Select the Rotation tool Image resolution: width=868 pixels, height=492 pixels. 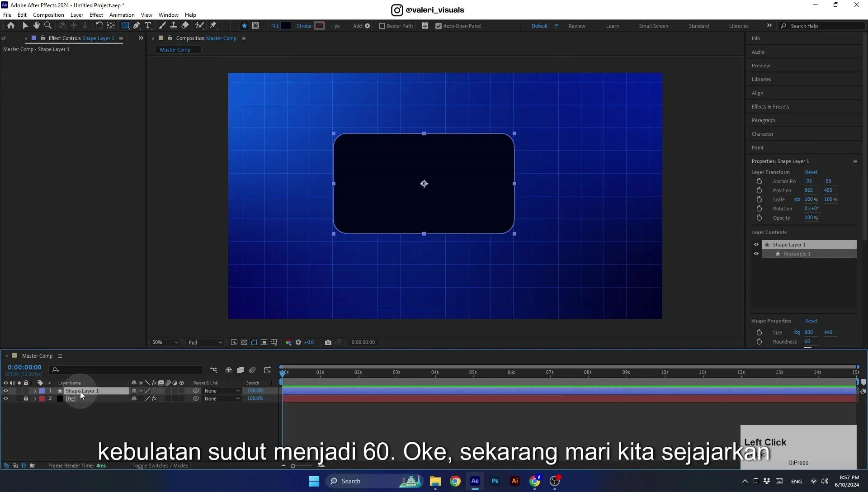point(99,26)
